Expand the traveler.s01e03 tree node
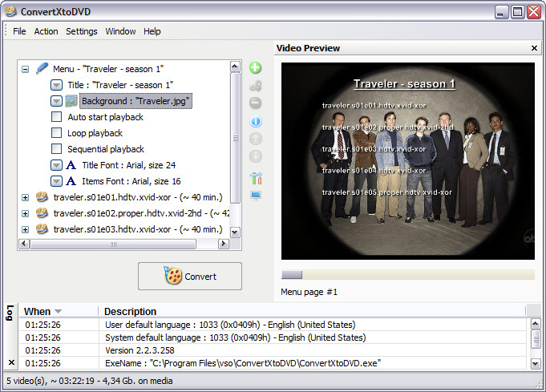The height and width of the screenshot is (392, 546). [x=25, y=229]
